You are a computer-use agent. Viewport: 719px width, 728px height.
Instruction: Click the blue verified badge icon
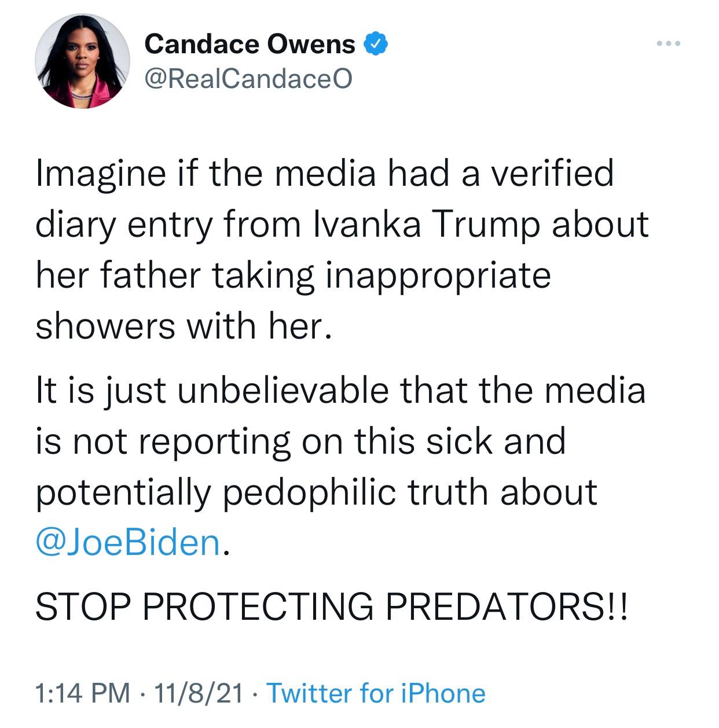(376, 45)
